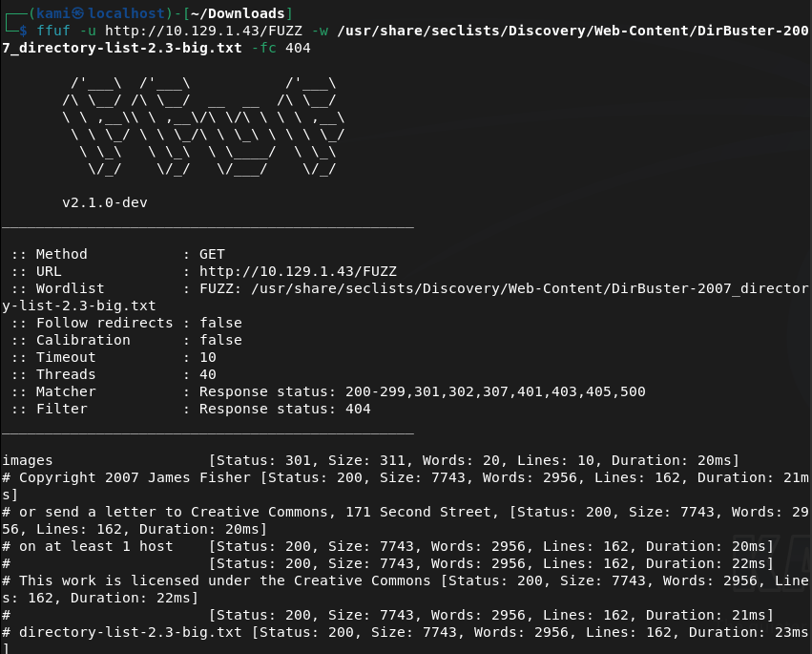Click the images directory result
Image resolution: width=812 pixels, height=654 pixels.
[x=28, y=460]
